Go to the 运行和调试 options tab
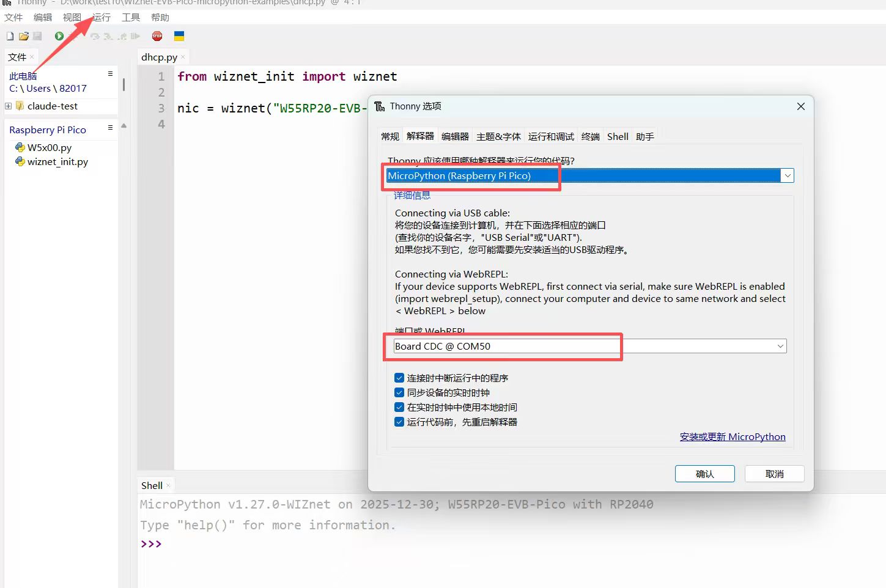886x588 pixels. [551, 137]
